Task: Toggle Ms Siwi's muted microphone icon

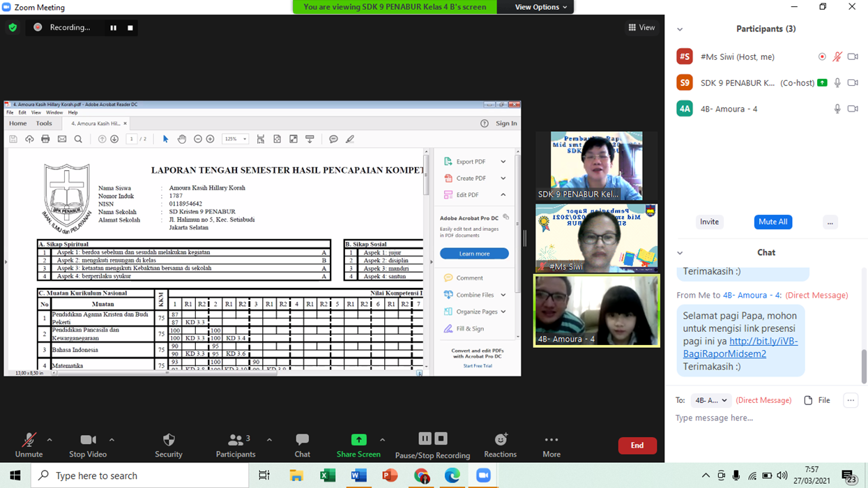Action: pyautogui.click(x=837, y=56)
